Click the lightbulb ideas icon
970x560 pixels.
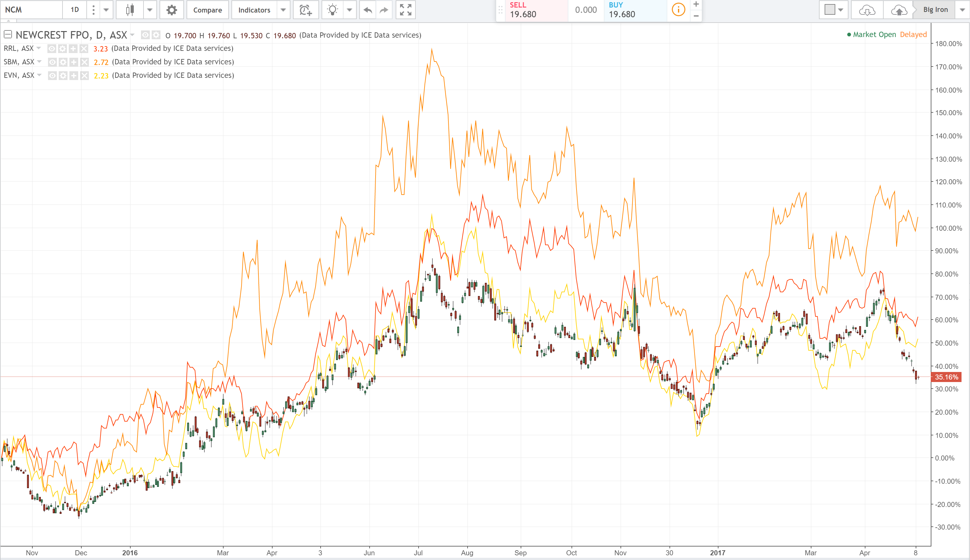point(333,10)
